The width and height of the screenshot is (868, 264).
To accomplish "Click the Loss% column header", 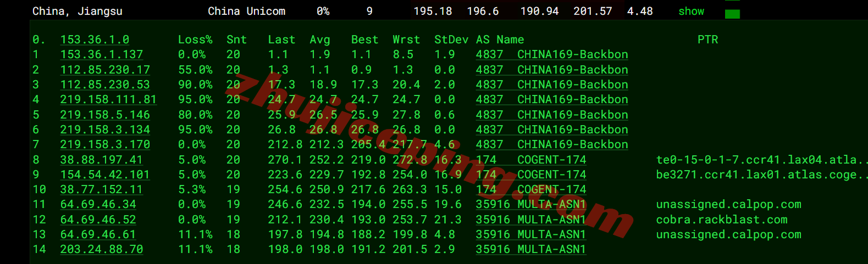I will click(x=195, y=40).
